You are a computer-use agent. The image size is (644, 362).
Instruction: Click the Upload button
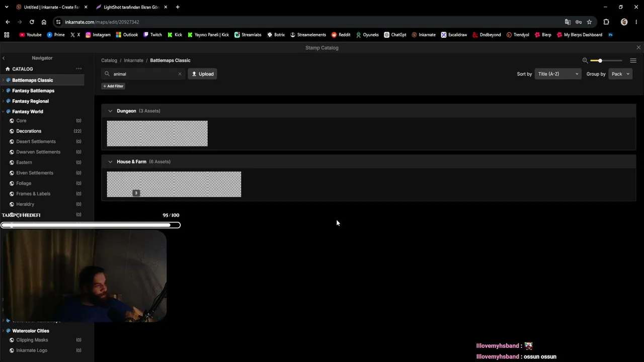203,74
